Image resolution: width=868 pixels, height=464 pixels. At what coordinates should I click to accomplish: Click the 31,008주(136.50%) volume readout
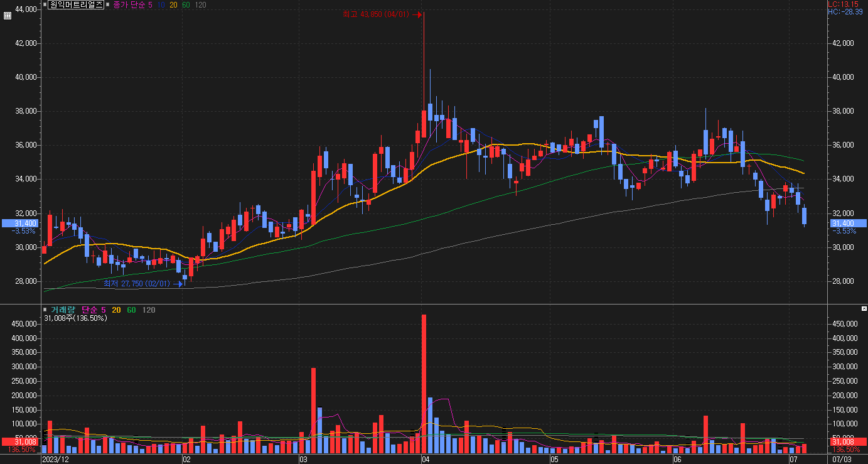click(x=75, y=318)
